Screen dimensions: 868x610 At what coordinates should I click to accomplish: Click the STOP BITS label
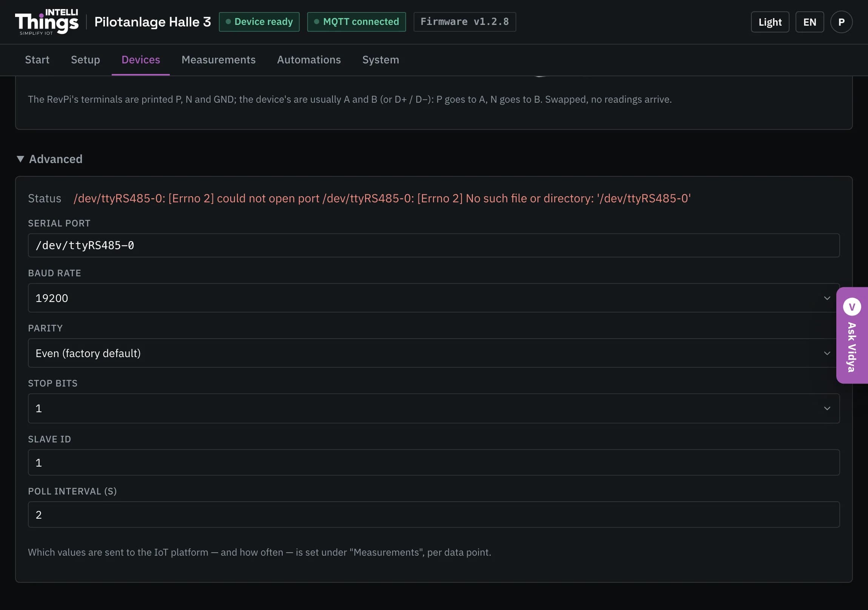pyautogui.click(x=52, y=384)
